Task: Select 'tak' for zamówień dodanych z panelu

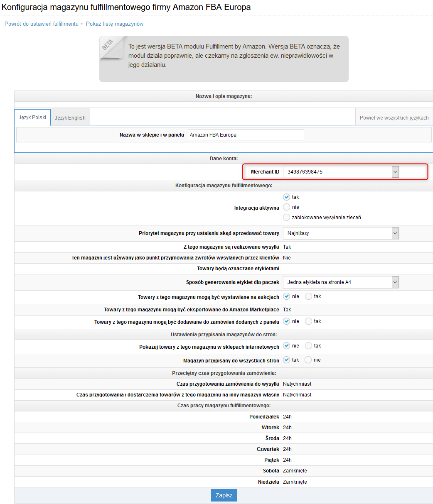Action: click(308, 321)
